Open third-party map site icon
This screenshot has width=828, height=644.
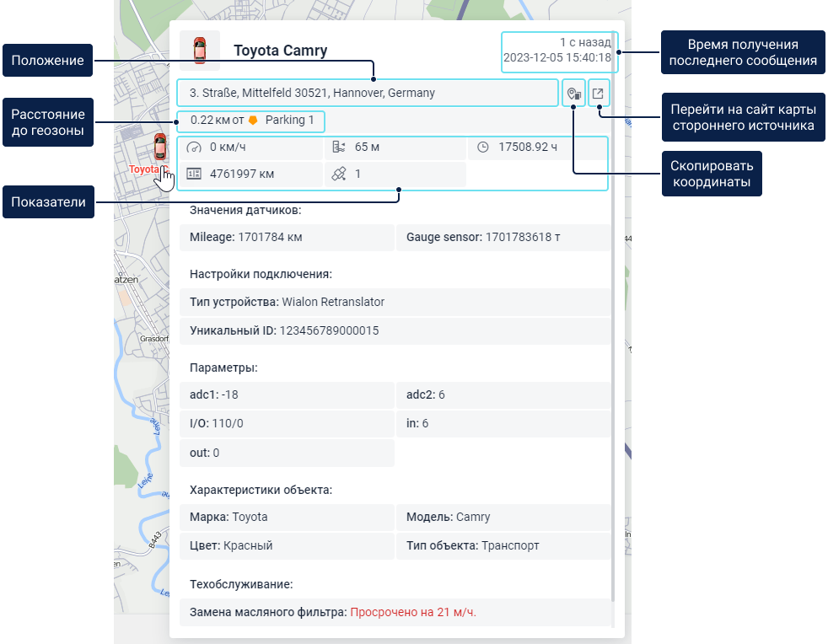pos(598,94)
